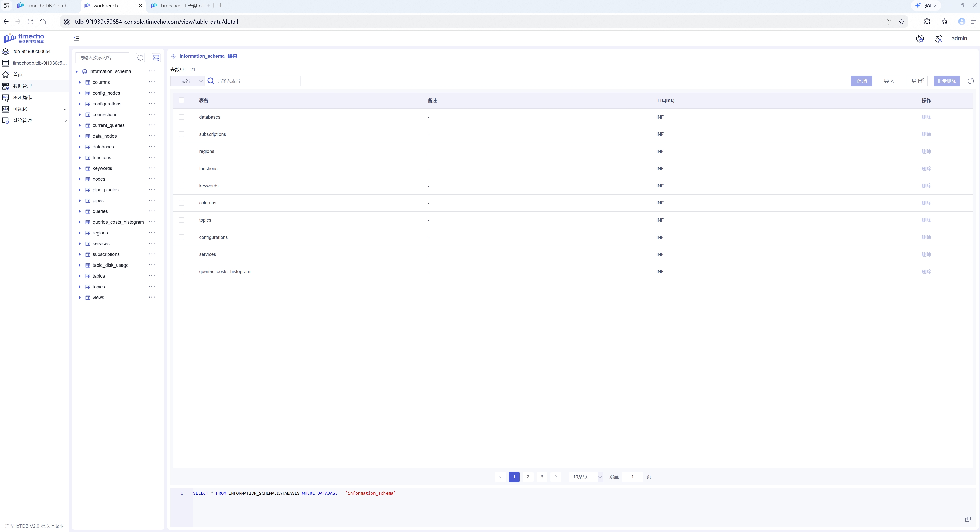Image resolution: width=980 pixels, height=532 pixels.
Task: Go to page 2 of table list
Action: [528, 477]
